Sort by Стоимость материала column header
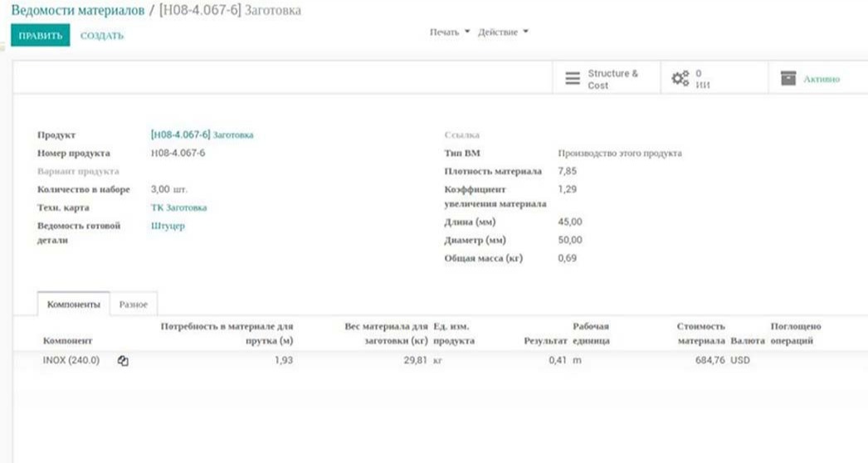This screenshot has width=868, height=463. point(700,334)
